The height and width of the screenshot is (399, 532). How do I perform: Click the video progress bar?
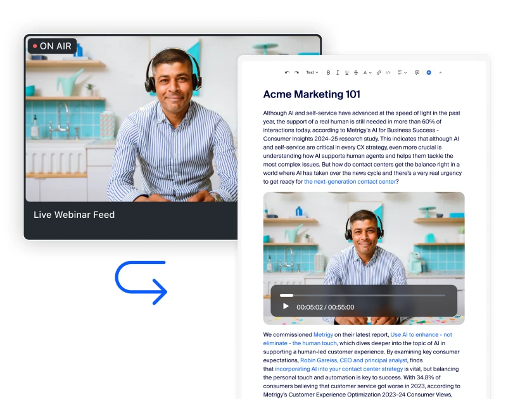coord(361,295)
